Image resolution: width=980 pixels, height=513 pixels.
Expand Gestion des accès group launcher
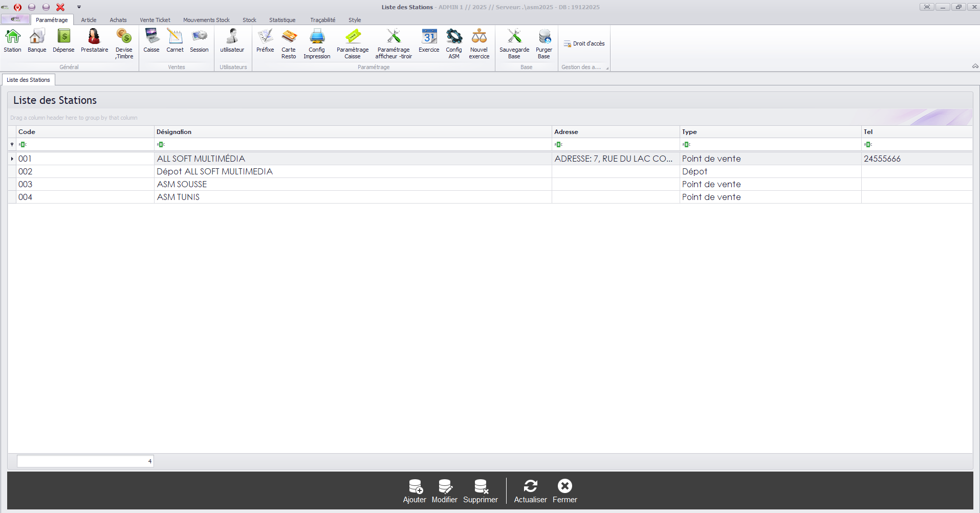click(607, 68)
